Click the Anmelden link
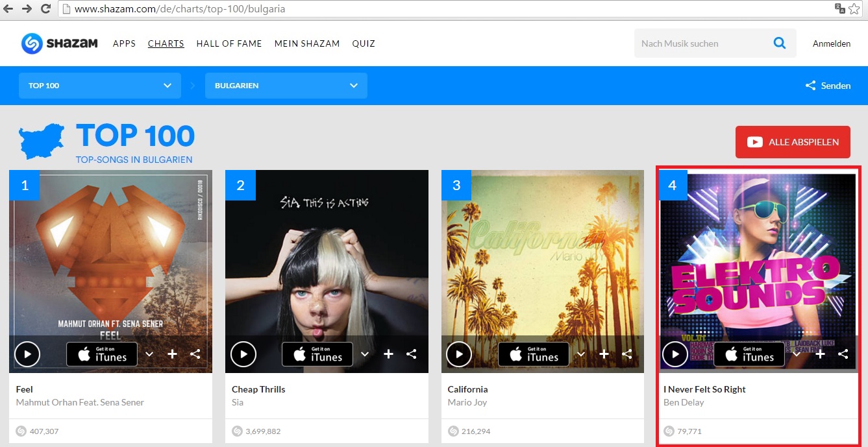The width and height of the screenshot is (868, 447). click(831, 43)
